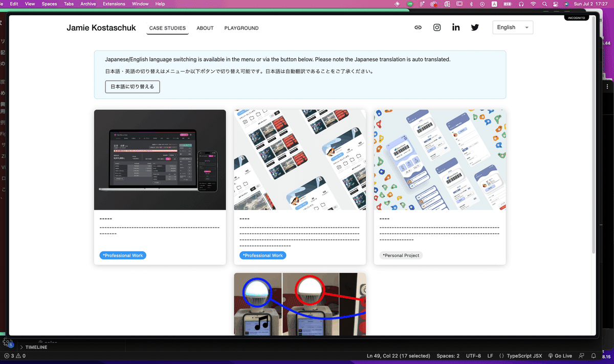Open the Instagram profile icon
Screen dimensions: 614x364
(437, 28)
